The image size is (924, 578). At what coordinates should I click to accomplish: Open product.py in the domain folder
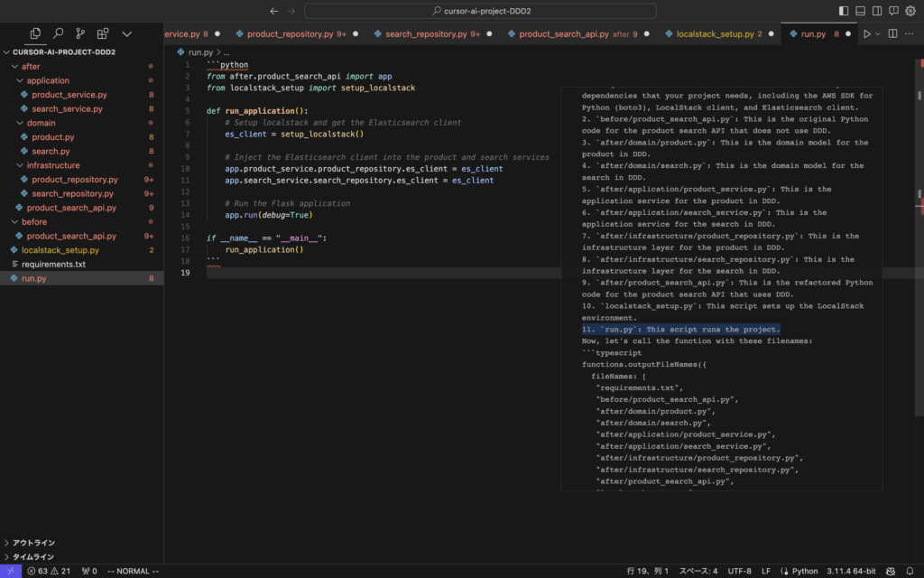(81, 137)
